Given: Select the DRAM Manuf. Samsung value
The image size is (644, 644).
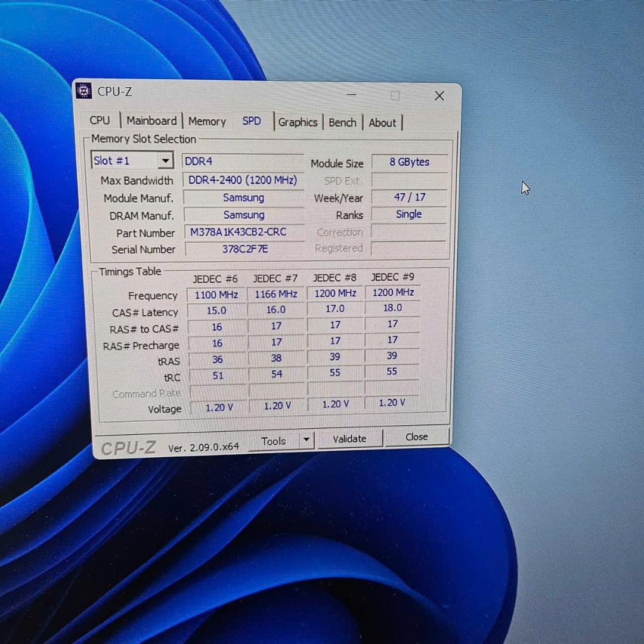Looking at the screenshot, I should [244, 215].
